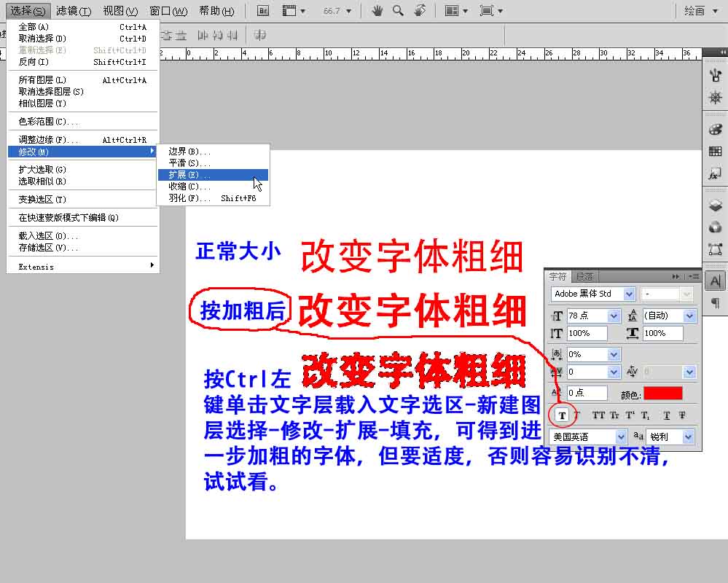
Task: Open the Adobe 黑体 Std font dropdown
Action: click(x=627, y=294)
